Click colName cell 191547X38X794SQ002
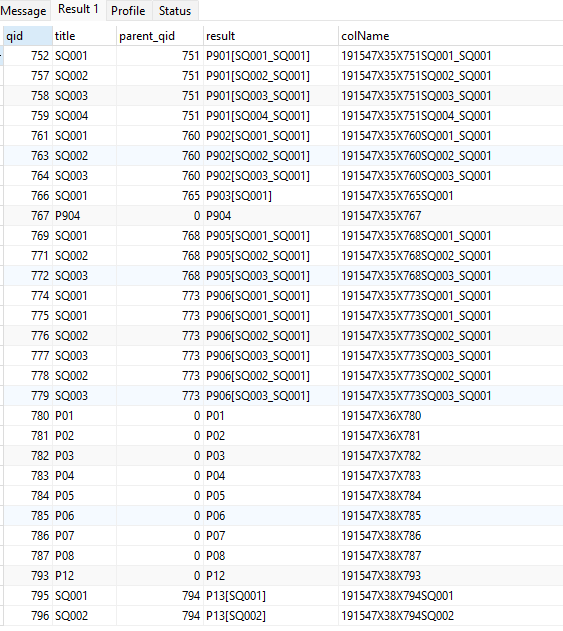Viewport: 563px width, 631px height. pos(451,616)
